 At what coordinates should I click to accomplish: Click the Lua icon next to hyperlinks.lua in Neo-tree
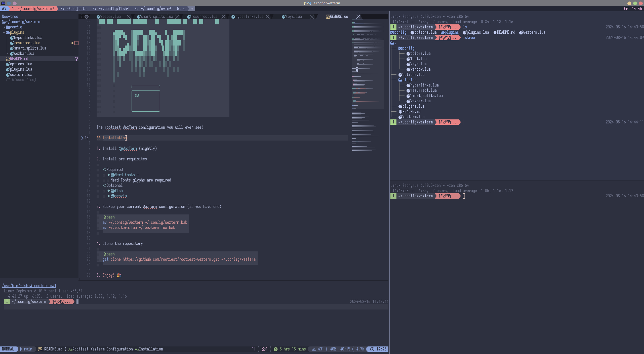coord(12,38)
